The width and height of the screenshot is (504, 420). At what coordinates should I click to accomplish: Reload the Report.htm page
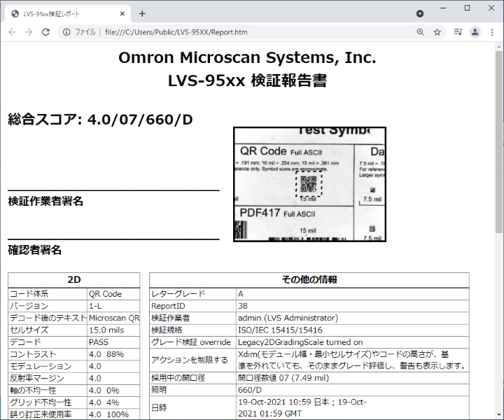pyautogui.click(x=45, y=31)
